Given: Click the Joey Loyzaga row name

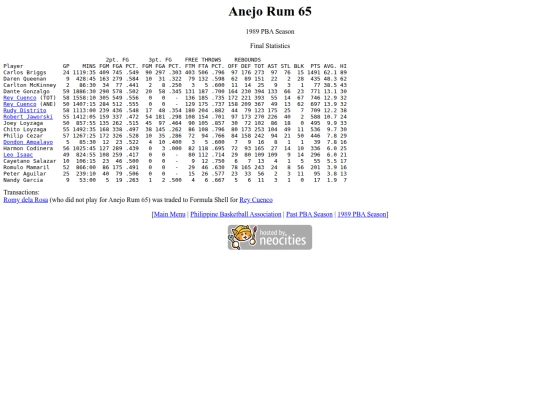Looking at the screenshot, I should click(x=23, y=123).
